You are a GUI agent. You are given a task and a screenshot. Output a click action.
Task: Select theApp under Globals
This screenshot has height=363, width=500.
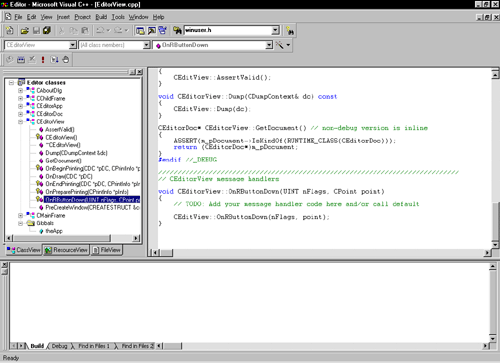(54, 231)
